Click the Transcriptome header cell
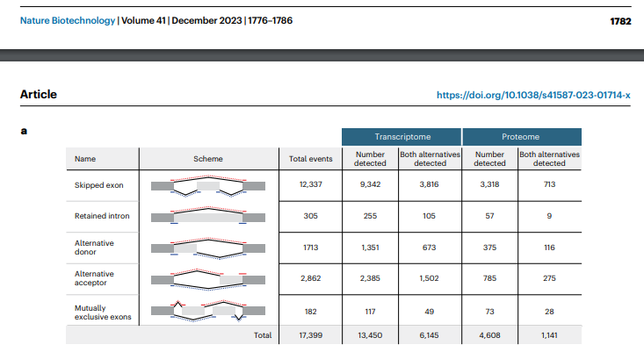 402,137
